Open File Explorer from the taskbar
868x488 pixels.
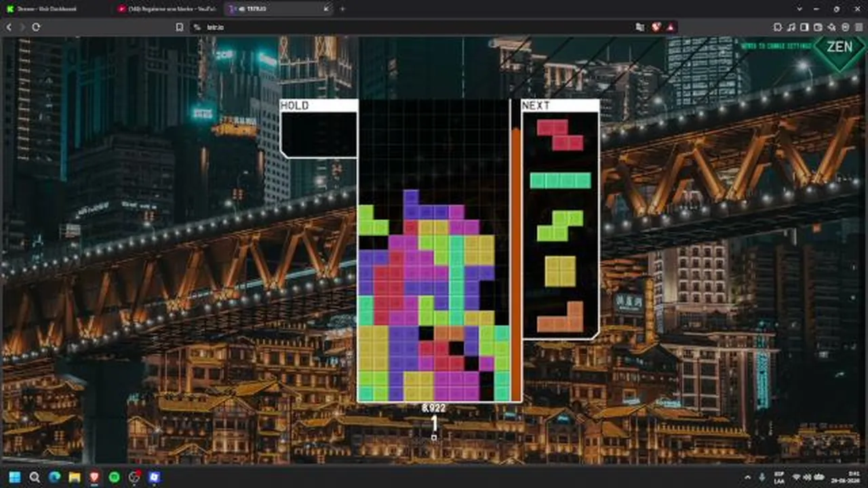coord(75,477)
